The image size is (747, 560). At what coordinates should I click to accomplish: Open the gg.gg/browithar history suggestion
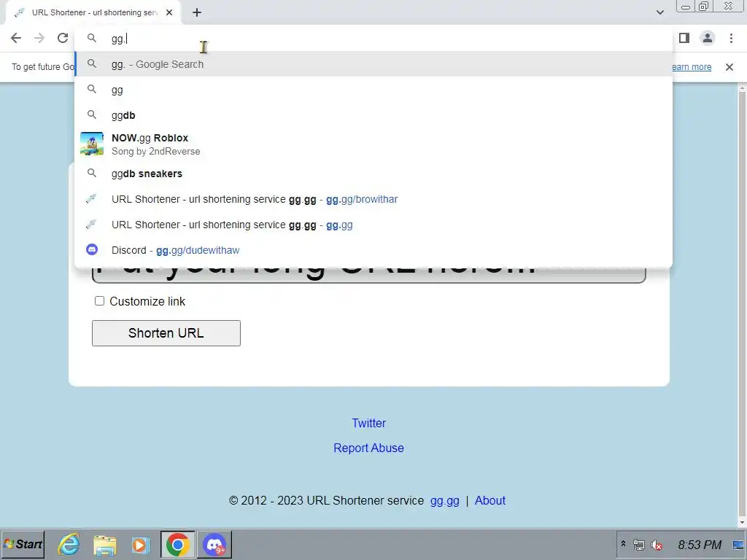pyautogui.click(x=373, y=199)
